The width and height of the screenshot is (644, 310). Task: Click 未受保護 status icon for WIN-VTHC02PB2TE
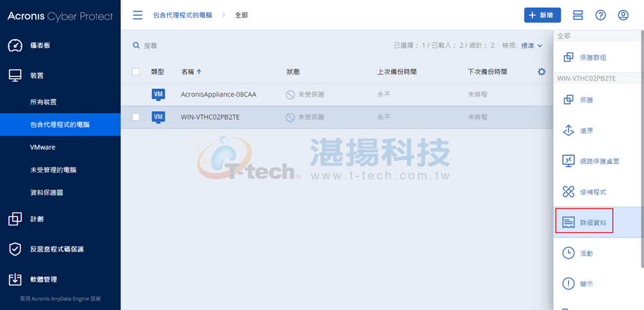[x=291, y=117]
